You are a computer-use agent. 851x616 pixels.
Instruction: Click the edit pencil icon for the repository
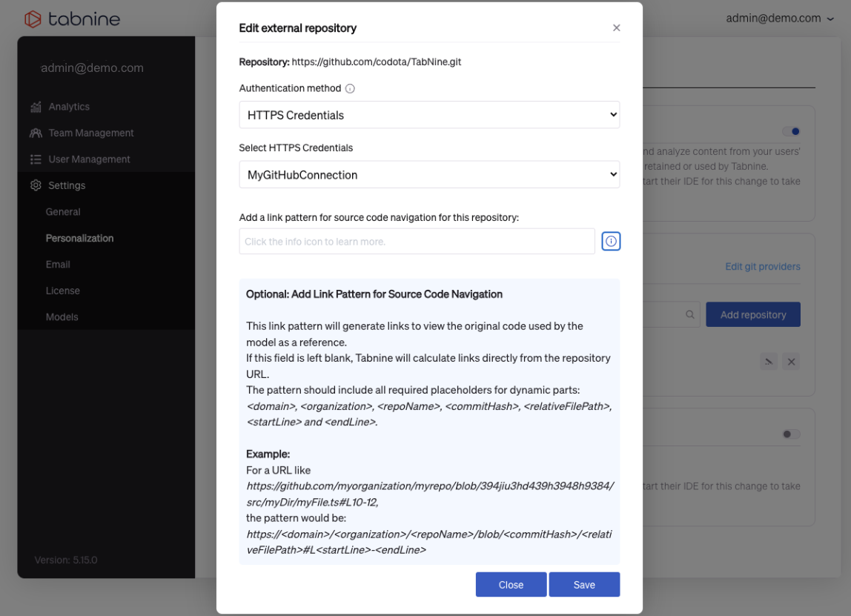769,362
